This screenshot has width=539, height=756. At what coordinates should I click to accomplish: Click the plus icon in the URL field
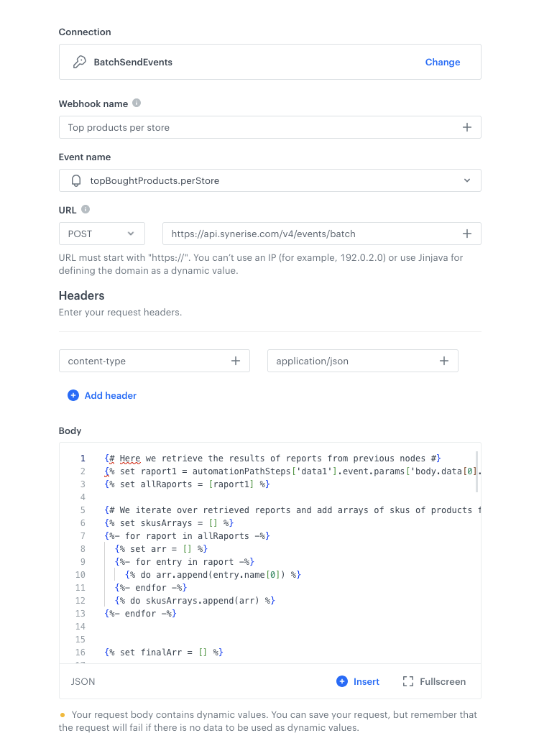click(467, 234)
